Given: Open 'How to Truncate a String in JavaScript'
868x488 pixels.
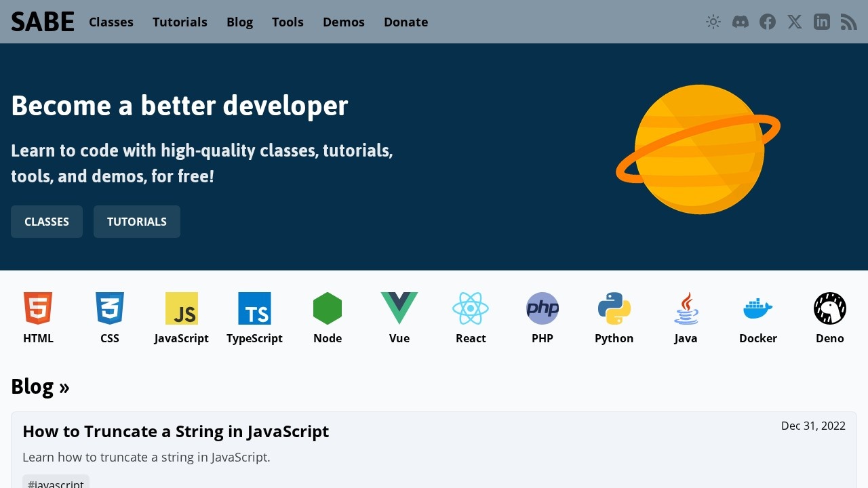Looking at the screenshot, I should (176, 431).
